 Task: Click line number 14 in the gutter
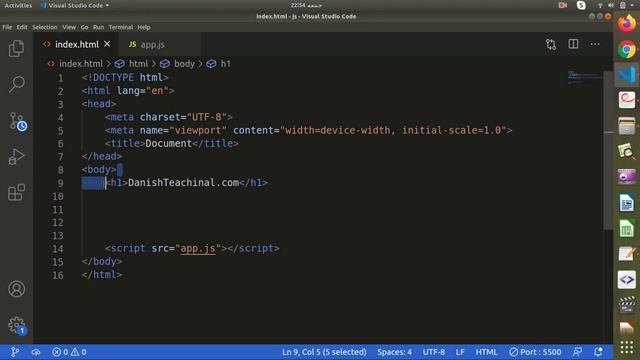(58, 249)
